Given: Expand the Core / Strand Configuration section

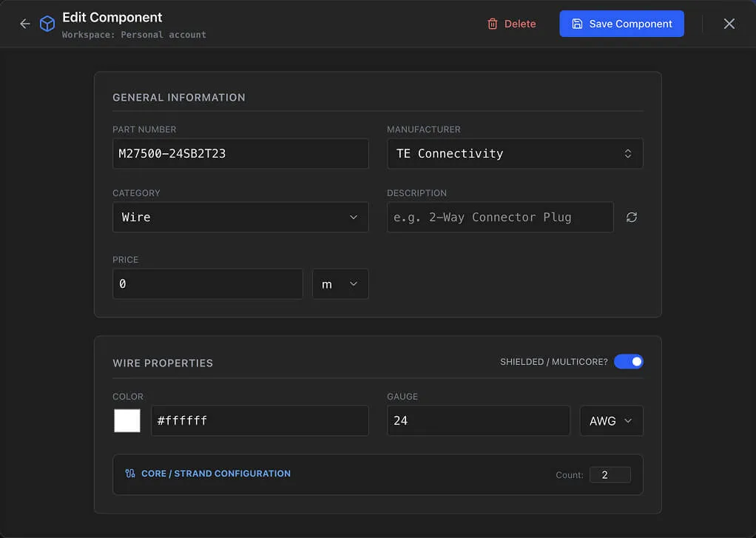Looking at the screenshot, I should (216, 473).
